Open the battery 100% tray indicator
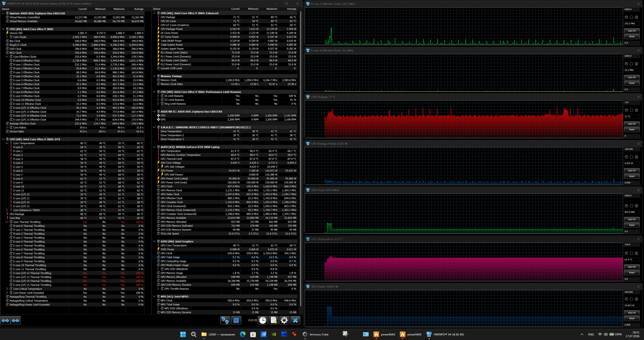The height and width of the screenshot is (340, 644). coord(615,334)
